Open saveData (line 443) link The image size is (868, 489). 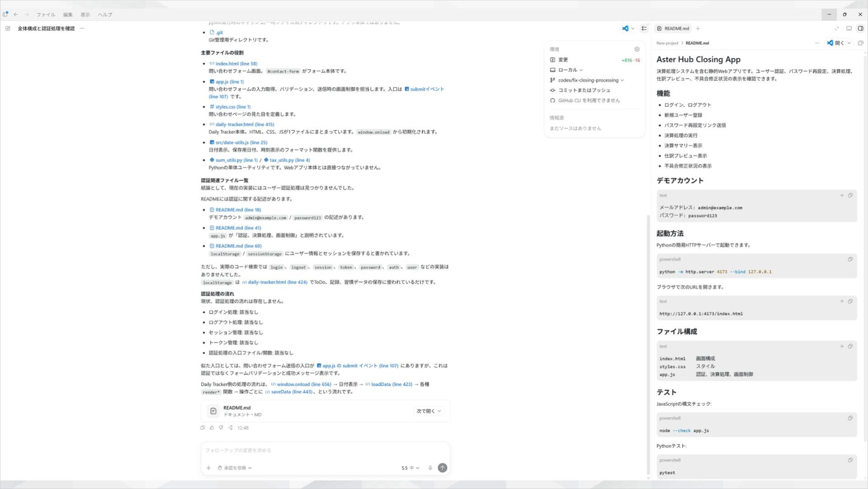point(289,392)
